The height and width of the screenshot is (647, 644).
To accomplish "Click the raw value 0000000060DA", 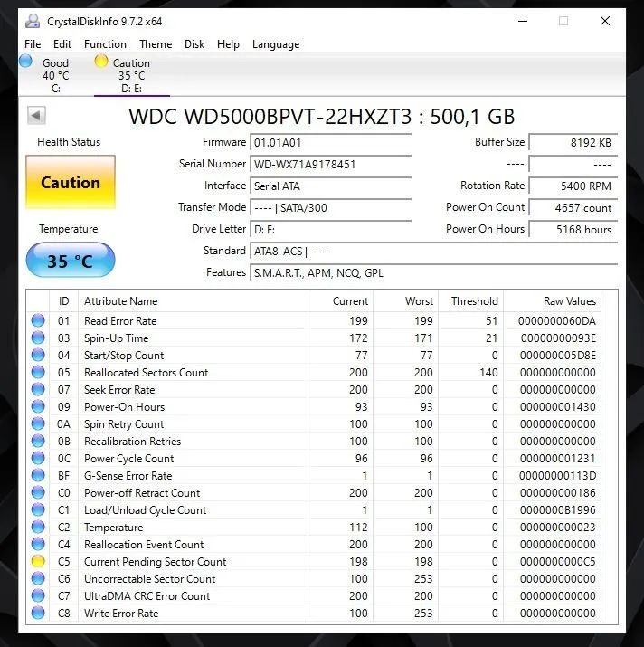I will tap(557, 320).
